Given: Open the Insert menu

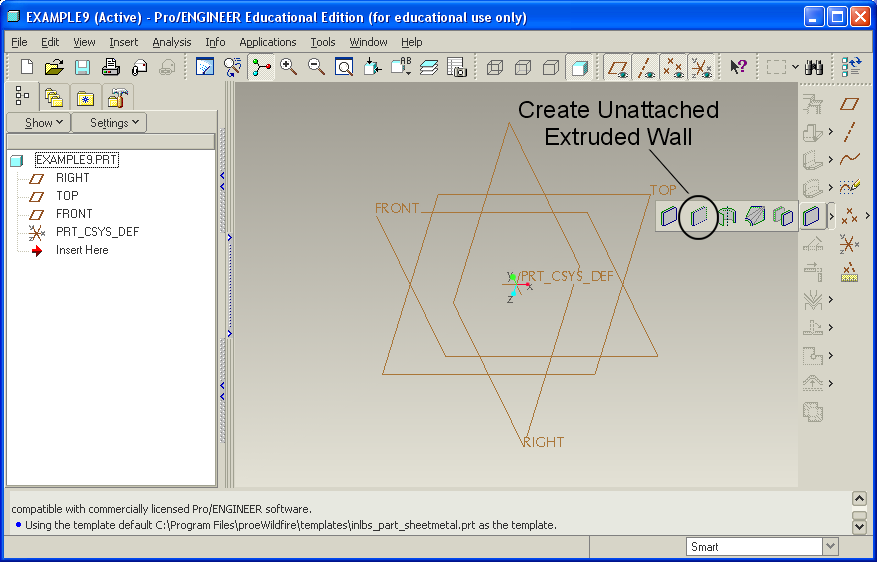Looking at the screenshot, I should click(x=124, y=42).
